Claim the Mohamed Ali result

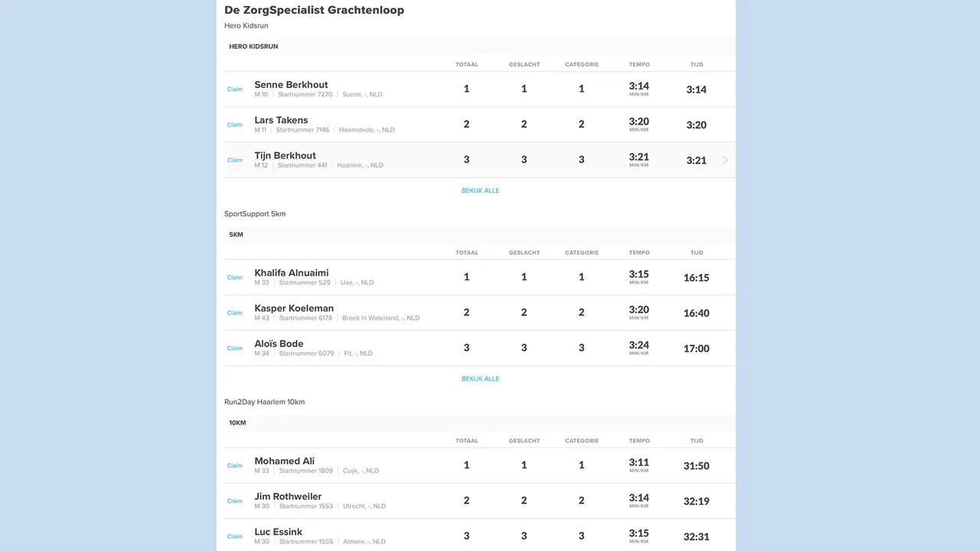pos(234,466)
